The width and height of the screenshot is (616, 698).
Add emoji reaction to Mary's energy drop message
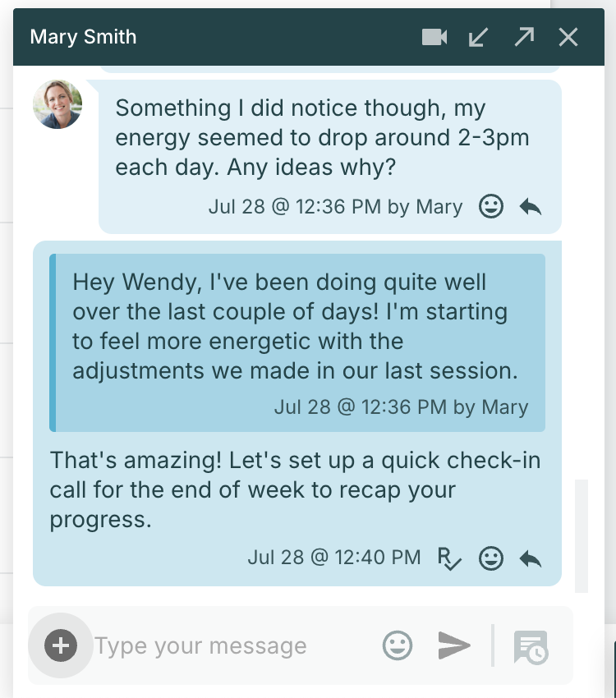point(491,207)
